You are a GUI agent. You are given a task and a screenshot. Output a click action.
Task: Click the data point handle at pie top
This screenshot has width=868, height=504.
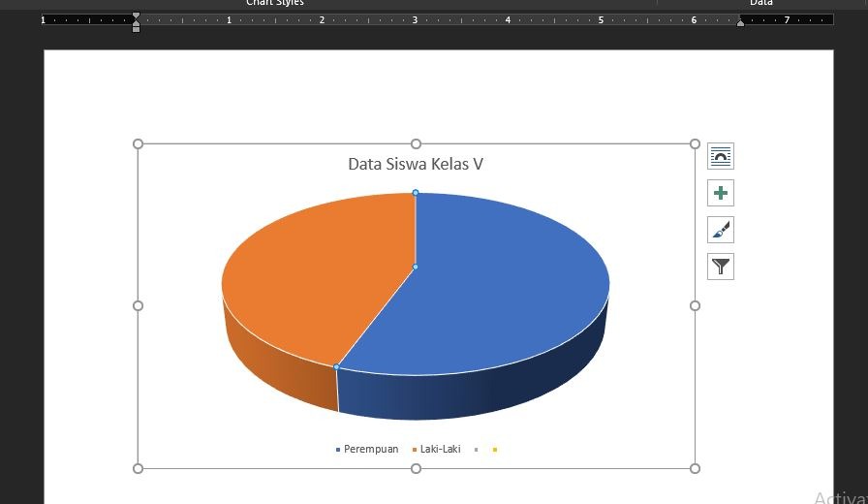coord(416,193)
